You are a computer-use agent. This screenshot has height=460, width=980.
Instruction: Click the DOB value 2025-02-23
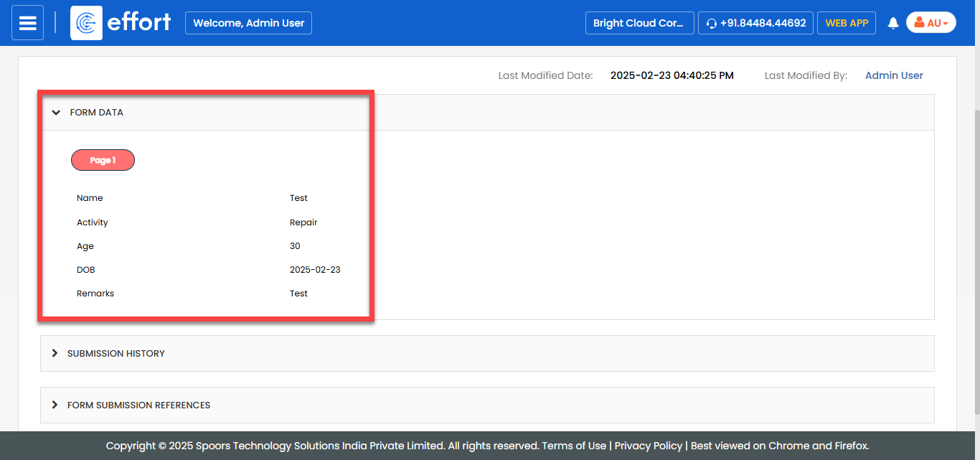(315, 270)
